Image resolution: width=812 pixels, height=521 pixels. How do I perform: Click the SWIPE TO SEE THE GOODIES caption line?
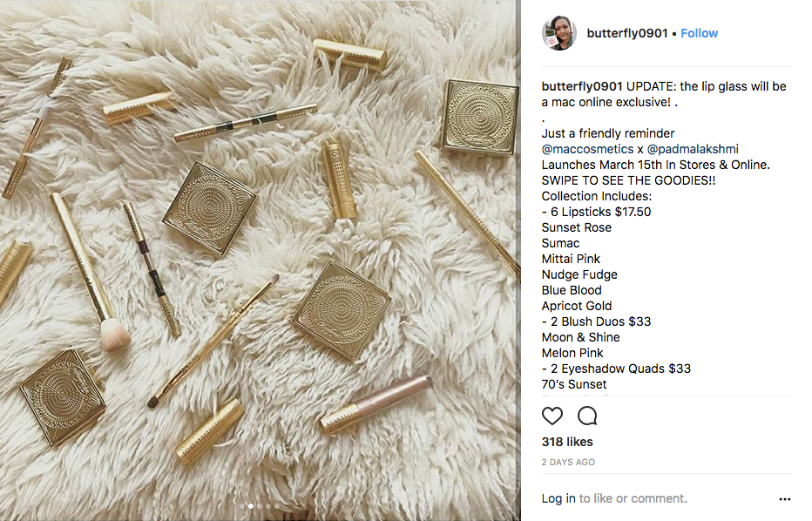point(628,180)
